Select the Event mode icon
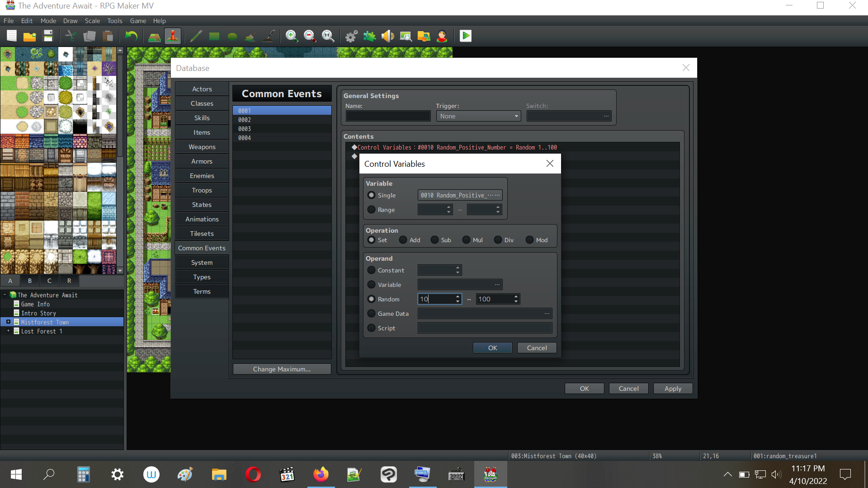 coord(173,36)
